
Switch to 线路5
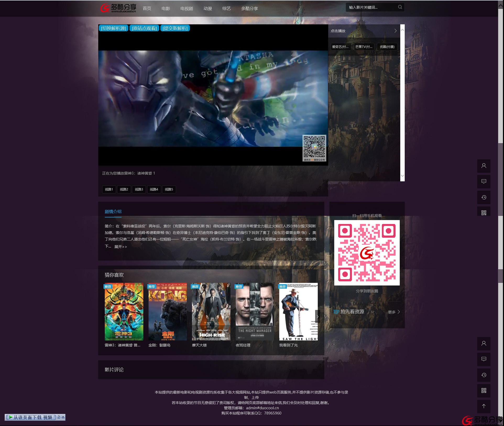pyautogui.click(x=169, y=189)
